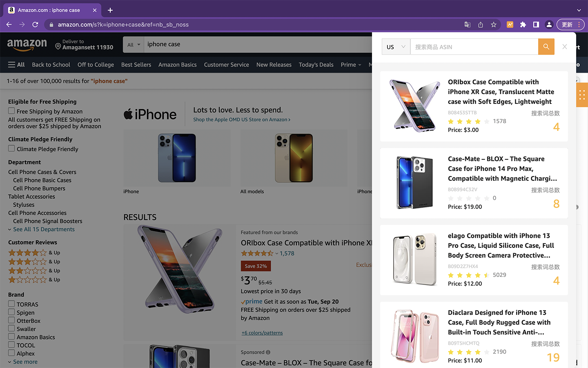Reload the Amazon page
The width and height of the screenshot is (588, 368).
point(35,25)
